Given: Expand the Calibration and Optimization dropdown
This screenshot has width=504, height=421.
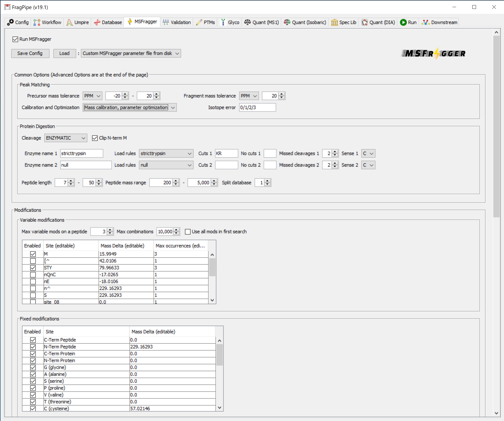Looking at the screenshot, I should (x=130, y=108).
